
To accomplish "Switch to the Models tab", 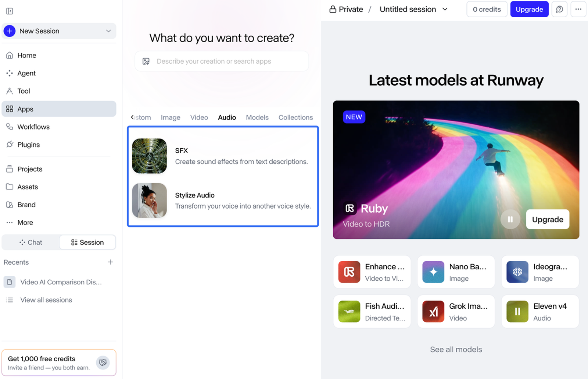I will pos(257,117).
